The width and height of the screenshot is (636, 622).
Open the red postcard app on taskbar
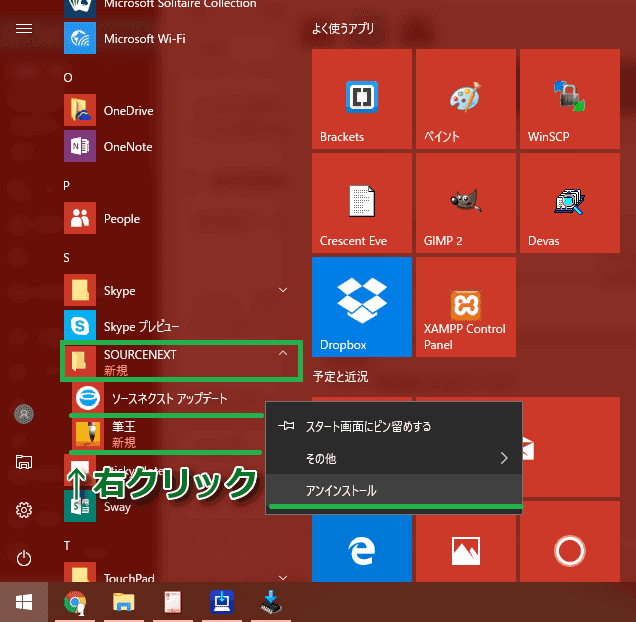coord(173,602)
